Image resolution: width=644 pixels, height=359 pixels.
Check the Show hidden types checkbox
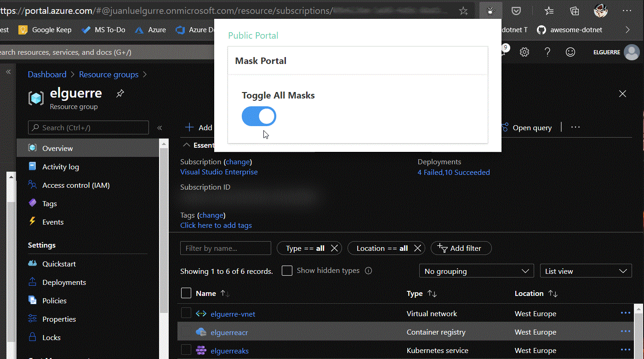[x=287, y=271]
